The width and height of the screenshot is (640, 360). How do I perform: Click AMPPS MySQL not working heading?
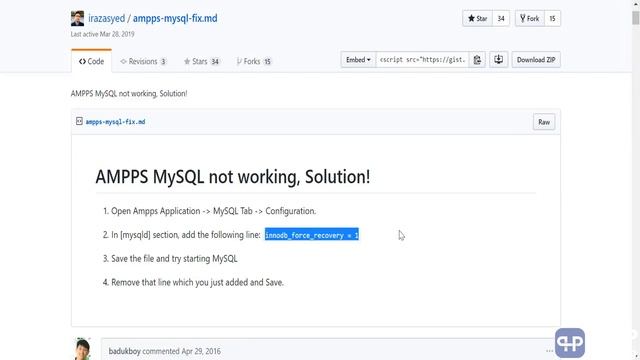pos(233,177)
